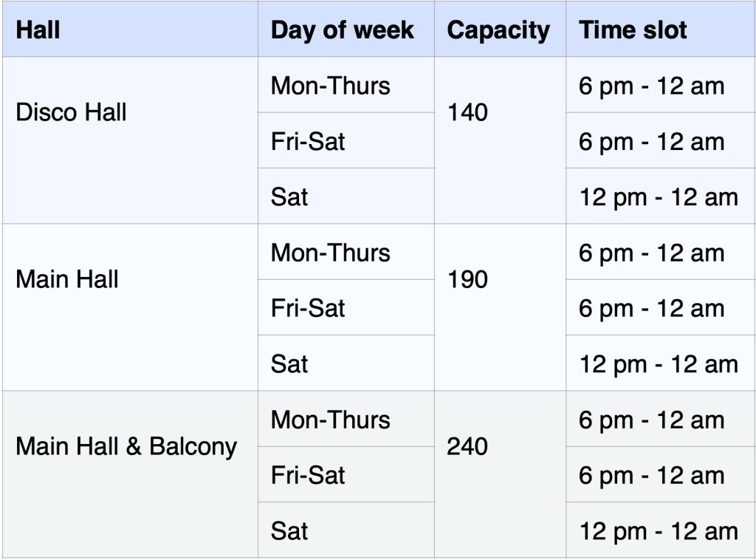The image size is (756, 560).
Task: Select Main Hall & Balcony's Sat cell
Action: pyautogui.click(x=289, y=530)
